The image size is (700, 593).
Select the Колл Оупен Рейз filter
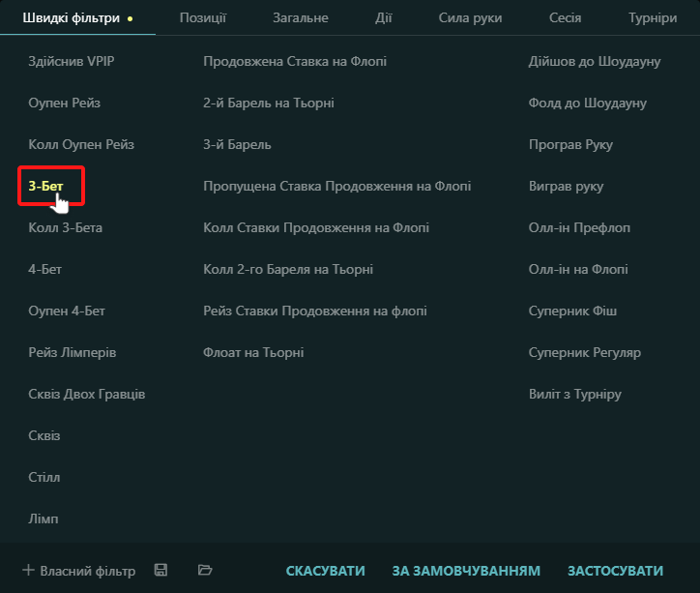pyautogui.click(x=81, y=144)
